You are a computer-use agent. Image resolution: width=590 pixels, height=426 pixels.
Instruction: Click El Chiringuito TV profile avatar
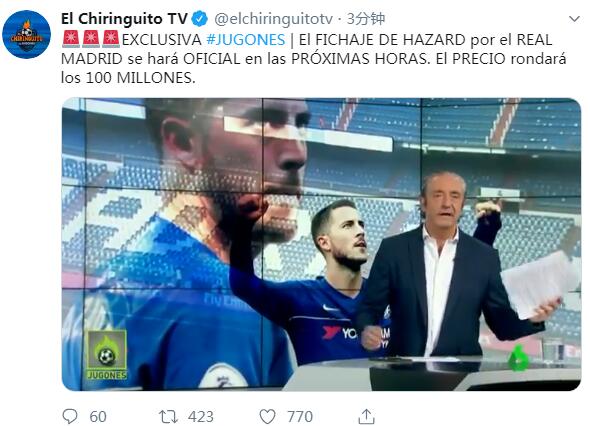pos(26,34)
